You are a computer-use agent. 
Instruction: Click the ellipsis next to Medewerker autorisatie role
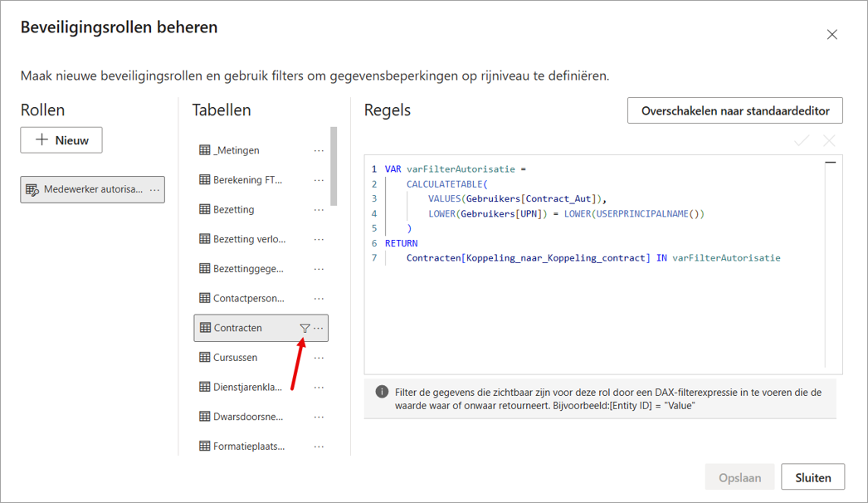point(154,189)
